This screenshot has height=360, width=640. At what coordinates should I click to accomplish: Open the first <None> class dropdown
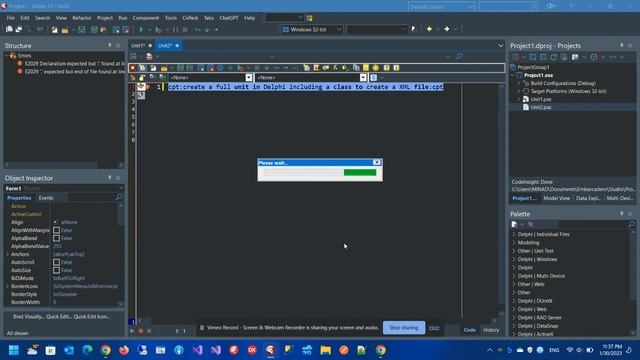pos(249,78)
